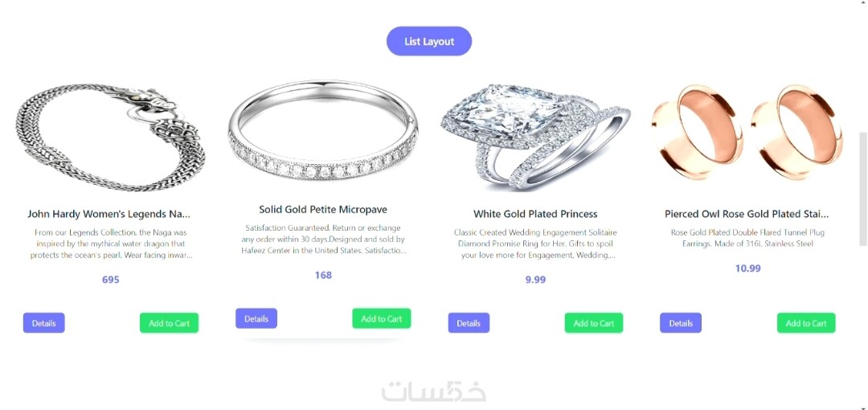Add White Gold Plated Princess ring to cart

pyautogui.click(x=594, y=323)
